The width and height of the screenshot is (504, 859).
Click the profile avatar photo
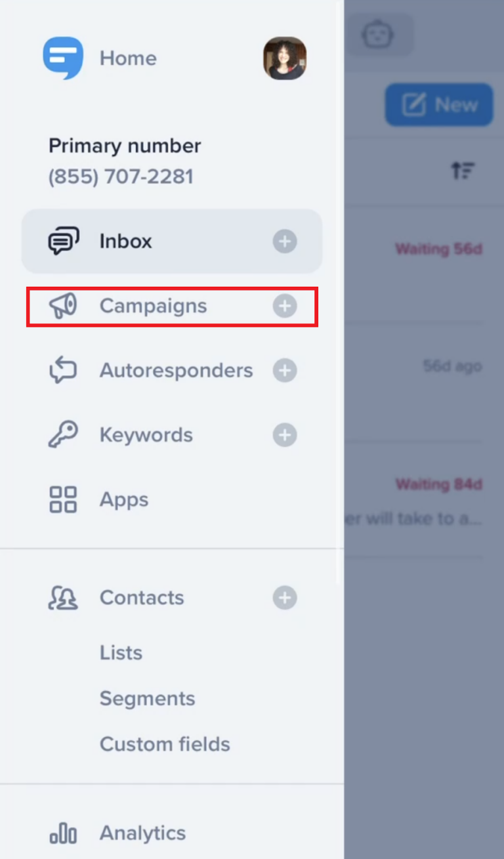pyautogui.click(x=285, y=58)
